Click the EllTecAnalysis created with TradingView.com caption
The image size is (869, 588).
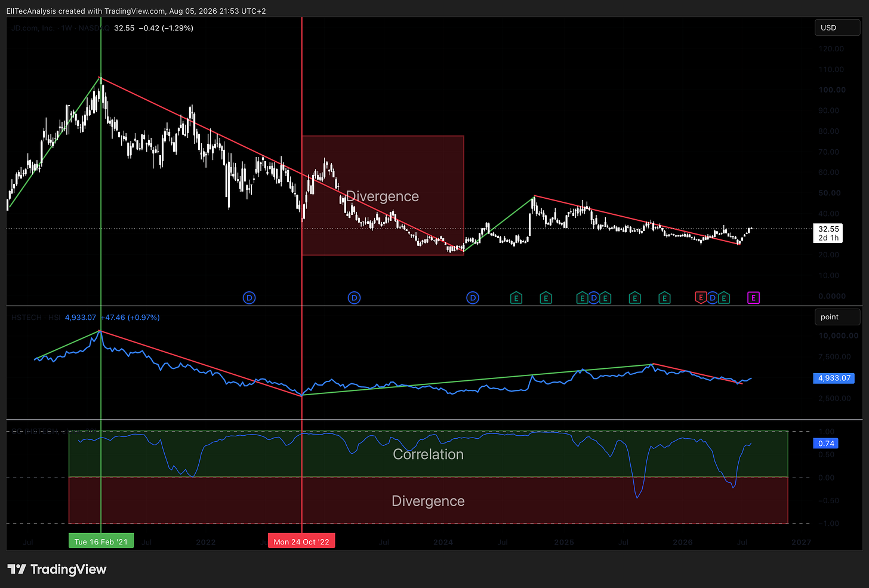[136, 11]
